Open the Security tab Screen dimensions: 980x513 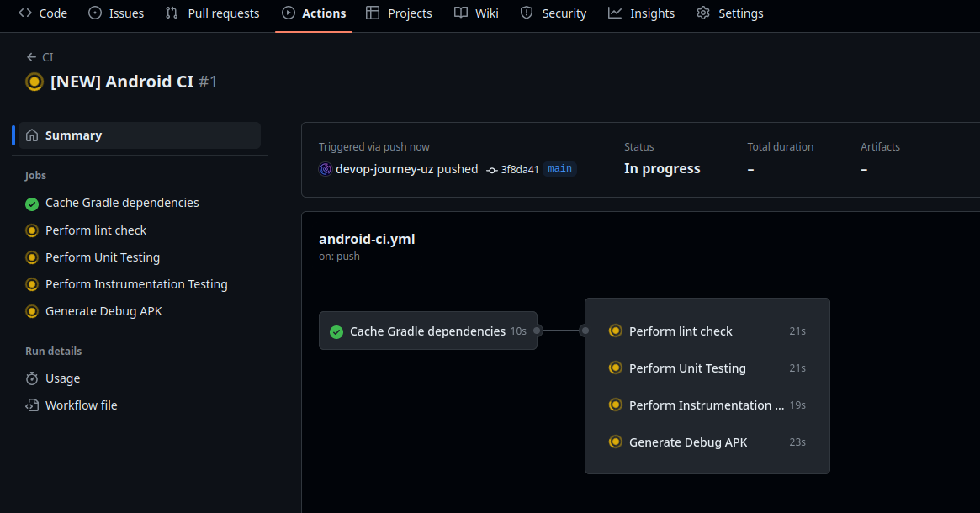tap(554, 13)
